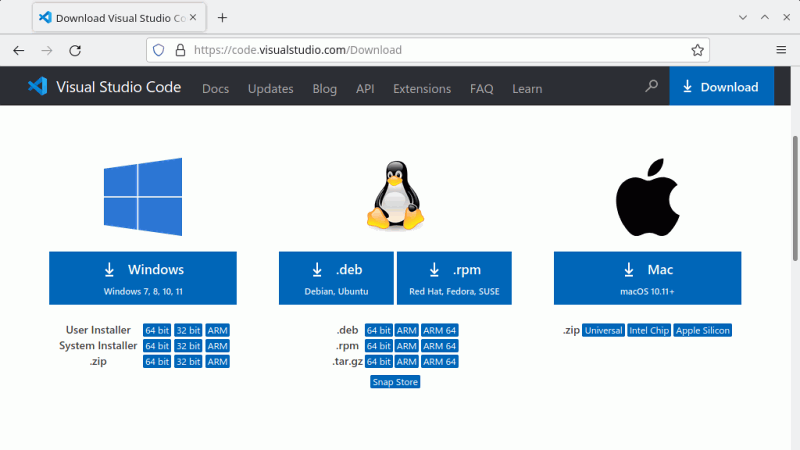Viewport: 800px width, 450px height.
Task: Expand the list all tabs chevron
Action: coord(742,18)
